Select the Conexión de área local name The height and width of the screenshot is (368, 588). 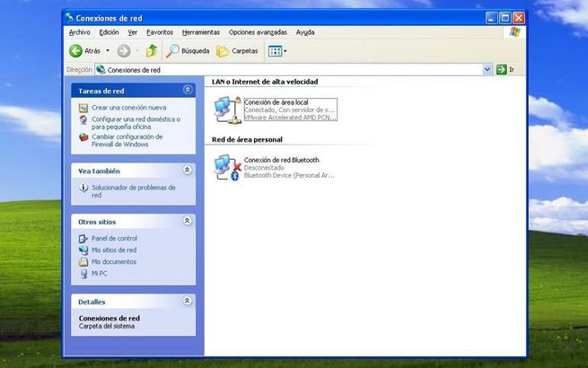point(276,102)
